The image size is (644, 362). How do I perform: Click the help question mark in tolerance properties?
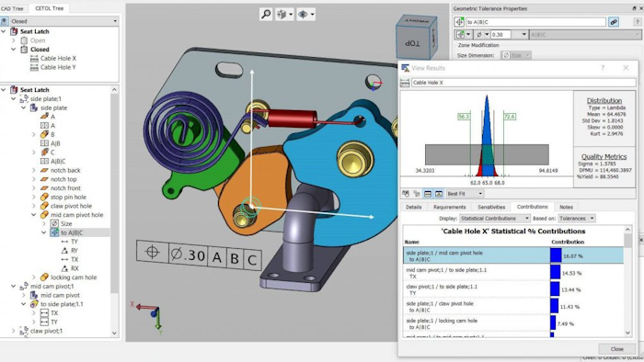tap(637, 22)
